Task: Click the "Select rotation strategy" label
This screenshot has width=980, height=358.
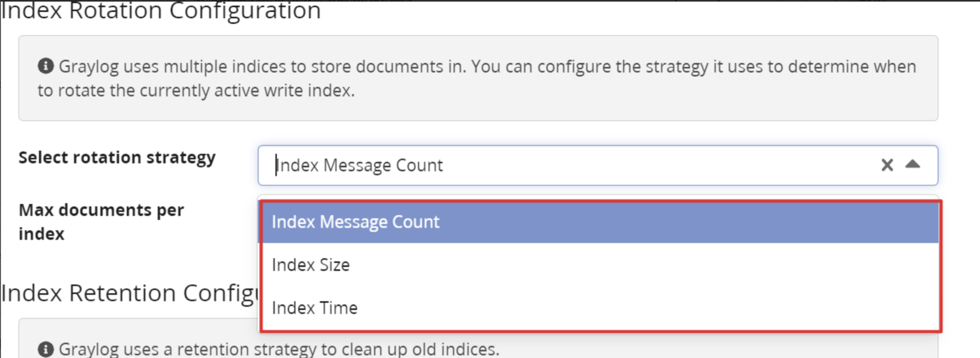Action: click(x=117, y=157)
